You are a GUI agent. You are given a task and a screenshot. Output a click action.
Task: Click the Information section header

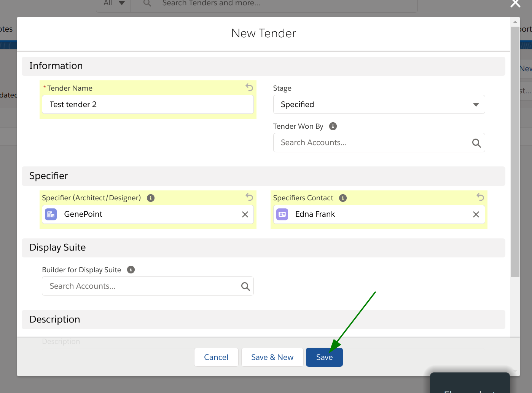[263, 66]
